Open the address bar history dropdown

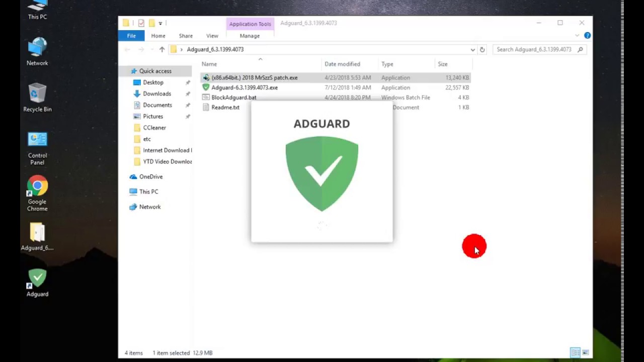click(472, 49)
